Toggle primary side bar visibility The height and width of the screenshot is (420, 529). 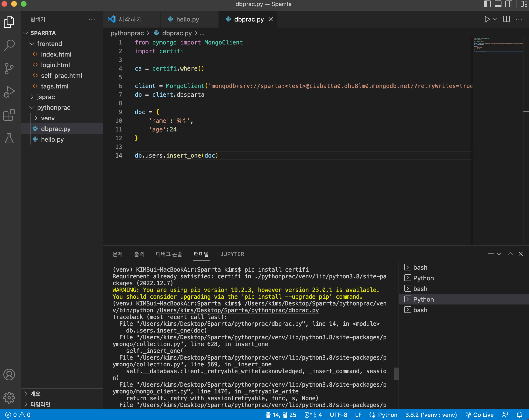coord(487,4)
